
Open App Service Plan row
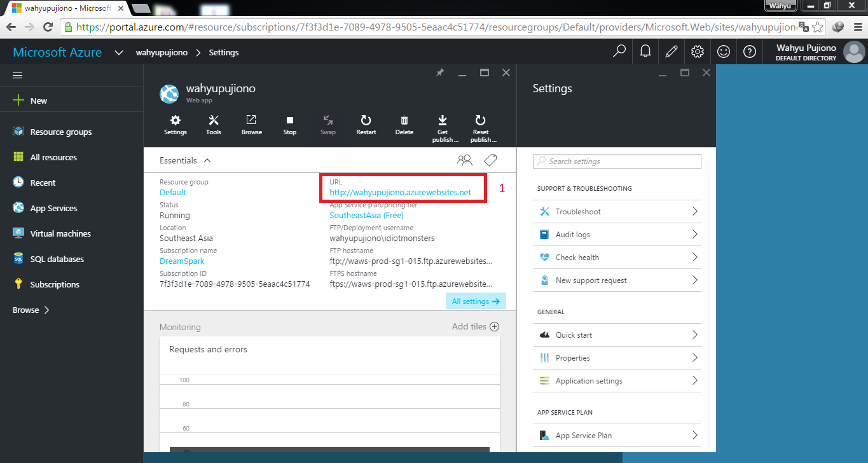pyautogui.click(x=617, y=436)
